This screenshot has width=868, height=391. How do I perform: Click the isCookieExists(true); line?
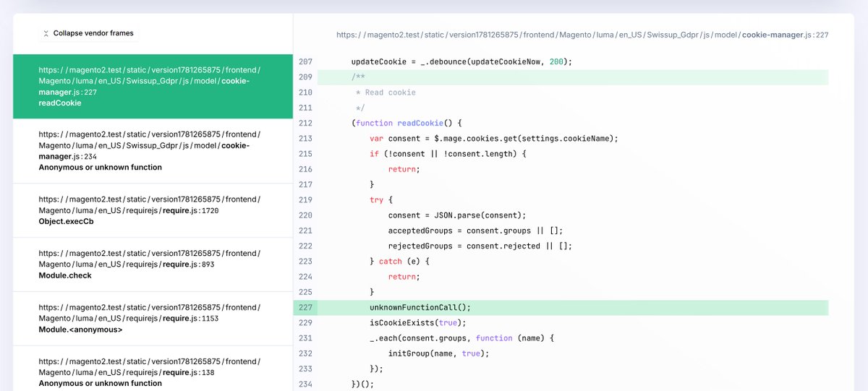[418, 322]
